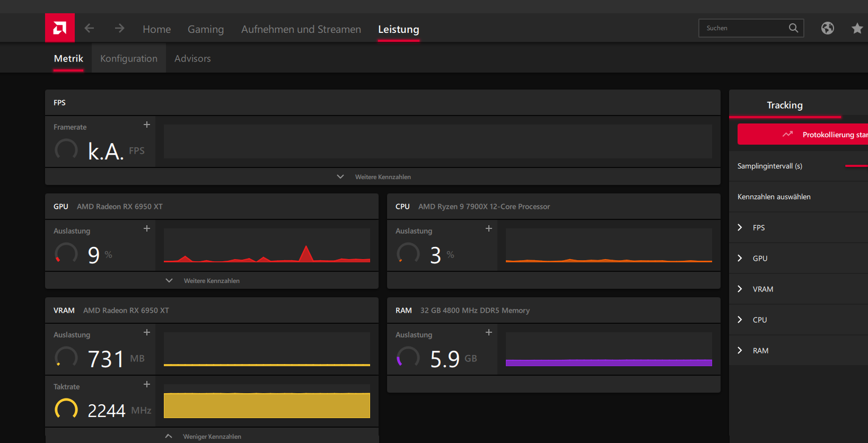The width and height of the screenshot is (868, 443).
Task: Click the AMD logo icon
Action: point(60,28)
